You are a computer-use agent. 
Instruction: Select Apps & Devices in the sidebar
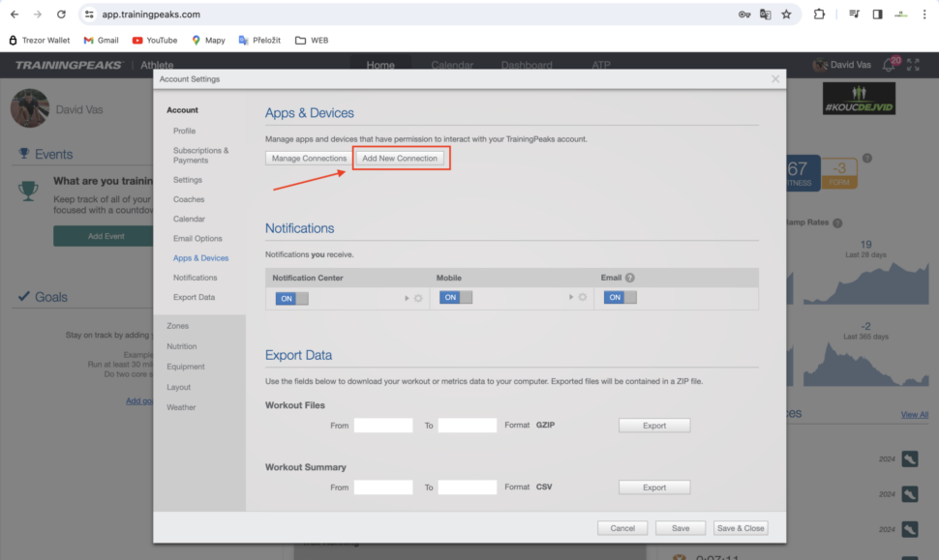200,258
